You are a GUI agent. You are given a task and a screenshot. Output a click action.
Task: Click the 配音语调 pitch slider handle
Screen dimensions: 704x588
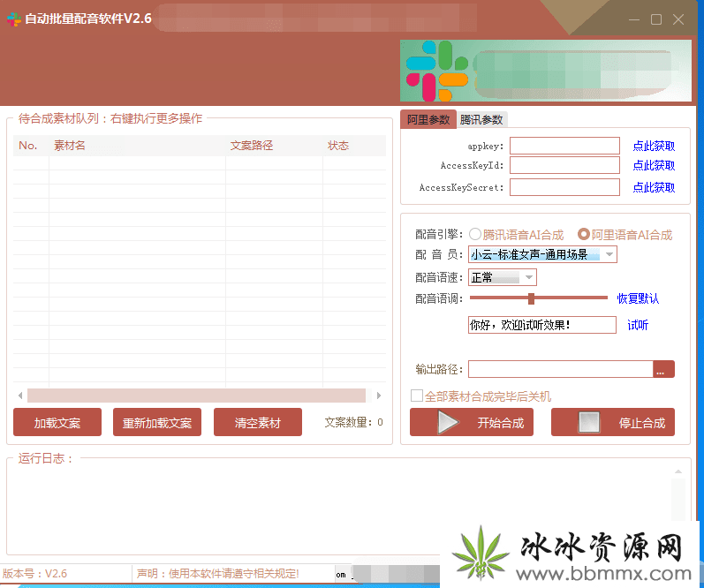click(x=531, y=298)
